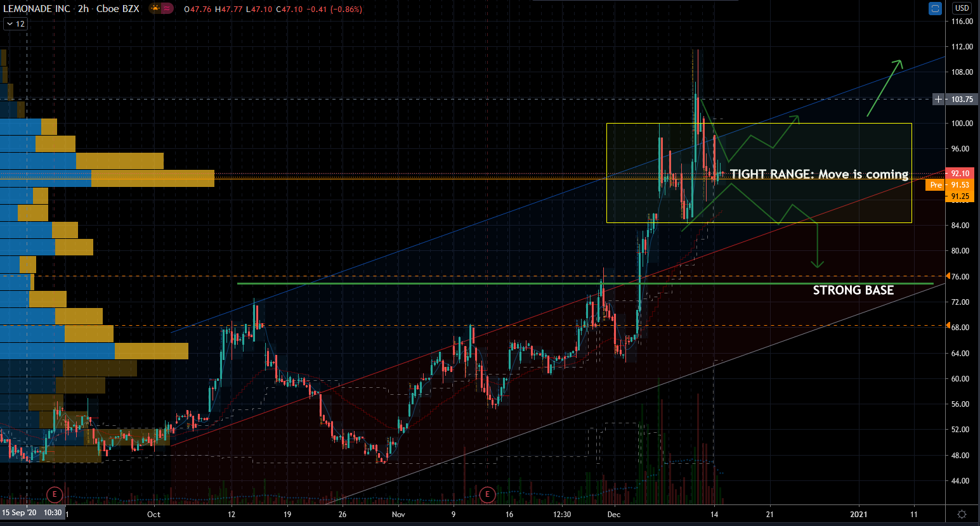The image size is (980, 526).
Task: Click the red 92.10 last price label
Action: coord(960,173)
